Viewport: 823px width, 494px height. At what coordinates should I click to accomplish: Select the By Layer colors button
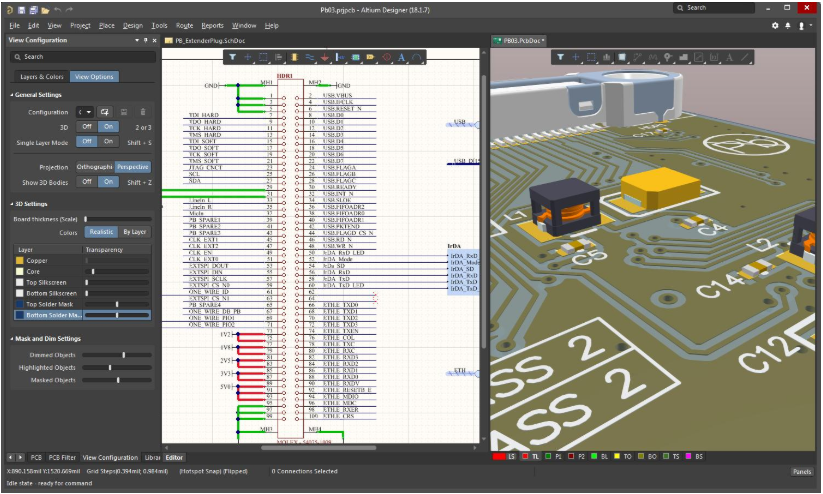pos(135,232)
